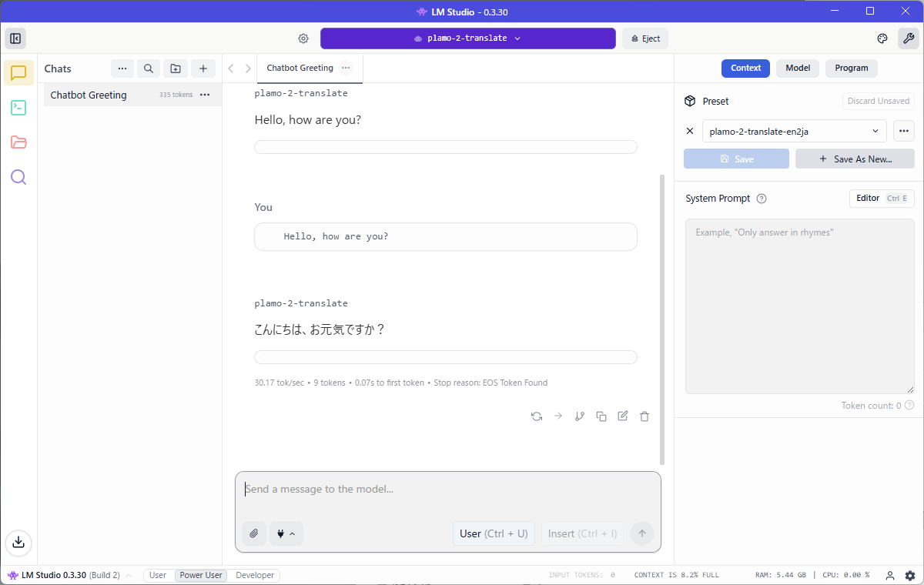The height and width of the screenshot is (585, 924).
Task: Open the Discover search icon in sidebar
Action: (x=18, y=178)
